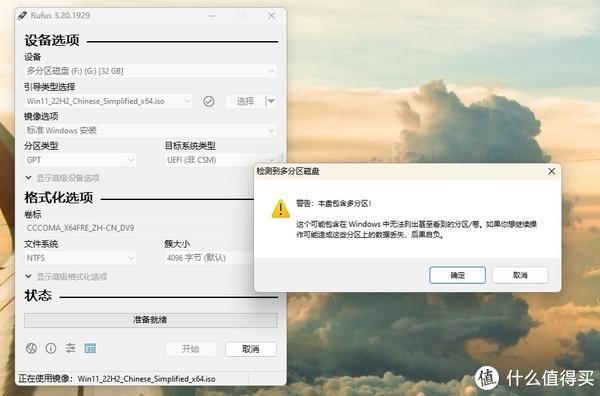
Task: Open the About info icon
Action: 51,348
